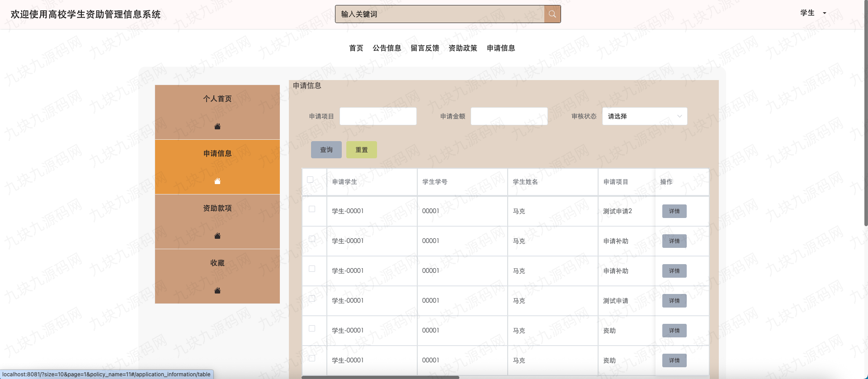The width and height of the screenshot is (868, 379).
Task: Open 详情 for first 申请补助 row
Action: (675, 241)
